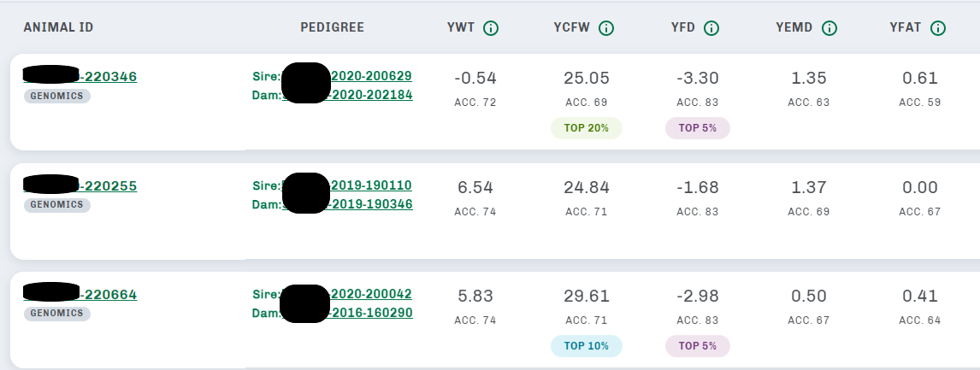The width and height of the screenshot is (980, 370).
Task: Click the YWT info icon
Action: [491, 28]
